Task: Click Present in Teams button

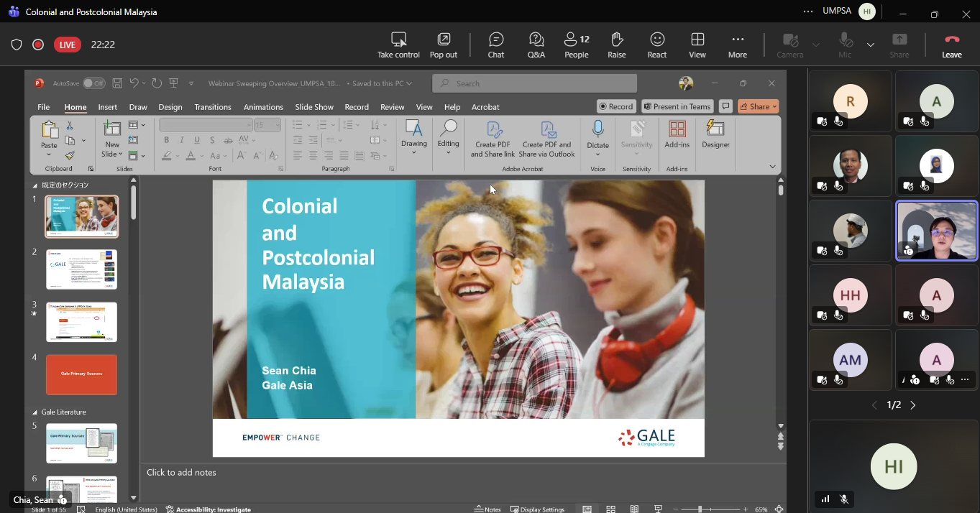Action: [x=677, y=106]
